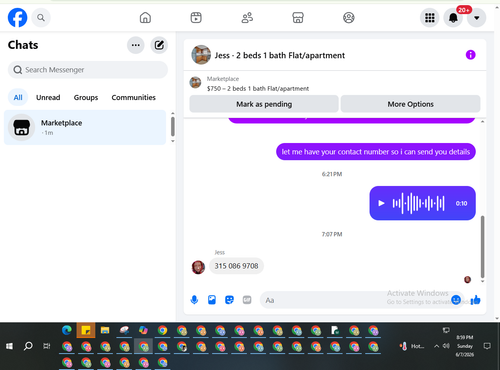Play the 0:10 voice message
This screenshot has width=500, height=370.
tap(381, 203)
